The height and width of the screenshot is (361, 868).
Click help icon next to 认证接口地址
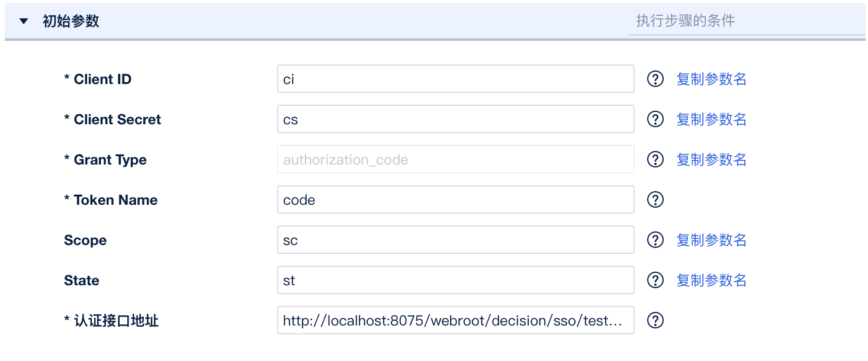click(655, 321)
